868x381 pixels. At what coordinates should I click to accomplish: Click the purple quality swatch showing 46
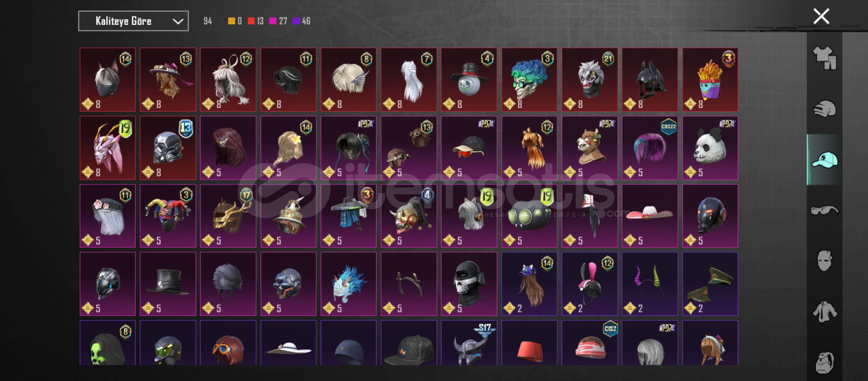pyautogui.click(x=296, y=21)
